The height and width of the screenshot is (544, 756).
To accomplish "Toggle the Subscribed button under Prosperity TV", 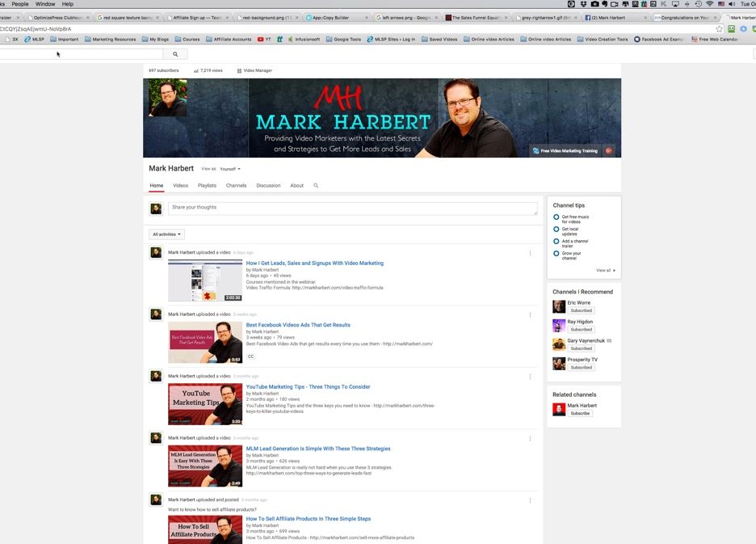I will (x=581, y=367).
